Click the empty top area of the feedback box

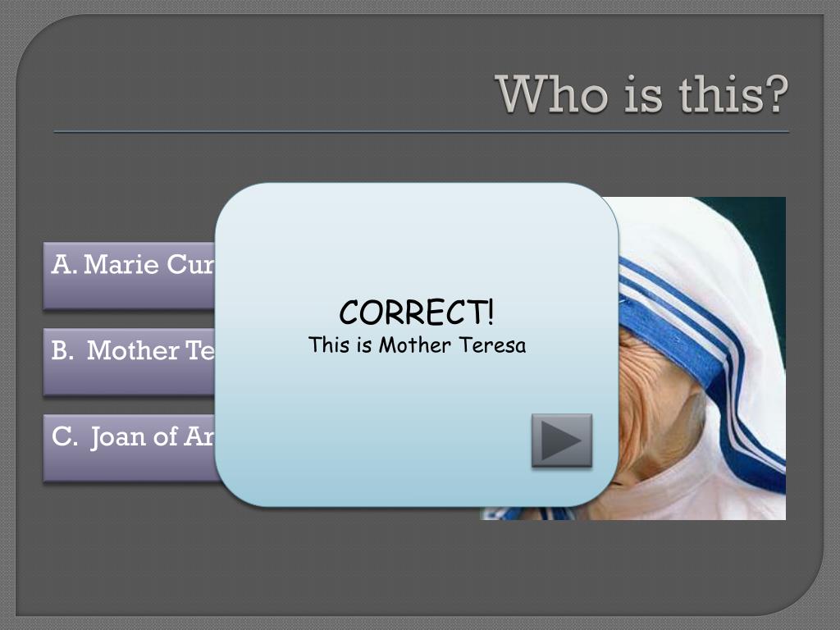tap(417, 235)
